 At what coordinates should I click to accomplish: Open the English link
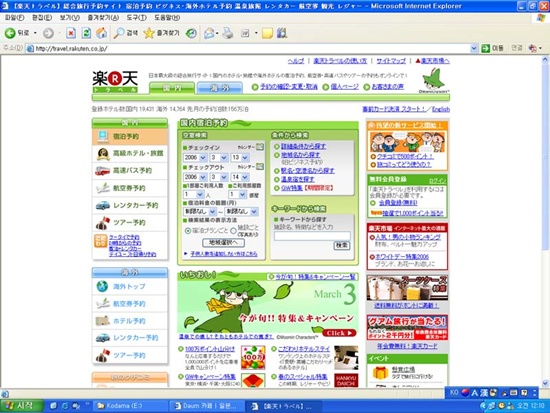(x=441, y=109)
